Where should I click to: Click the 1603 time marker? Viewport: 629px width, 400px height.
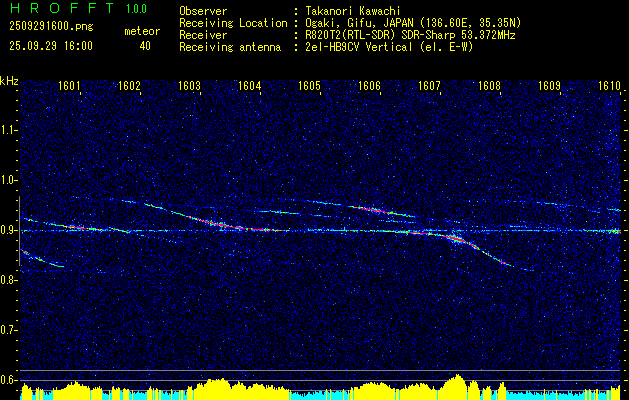[x=189, y=85]
